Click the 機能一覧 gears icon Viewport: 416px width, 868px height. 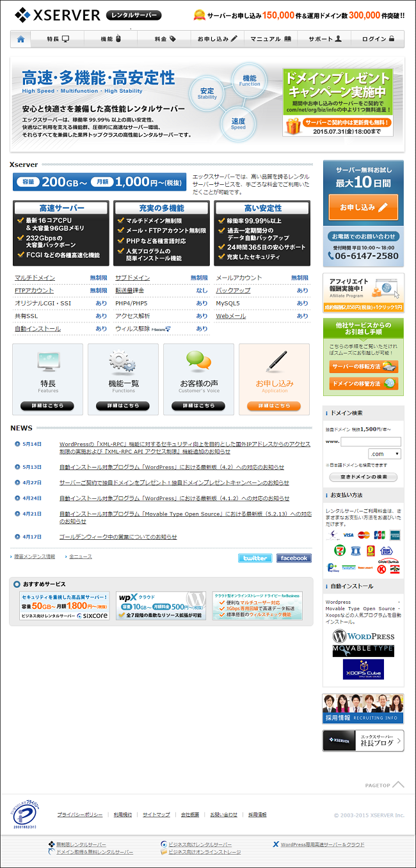(x=123, y=361)
